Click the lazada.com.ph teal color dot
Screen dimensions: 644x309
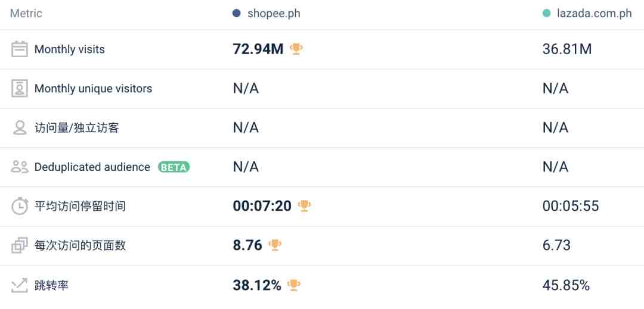coord(546,13)
